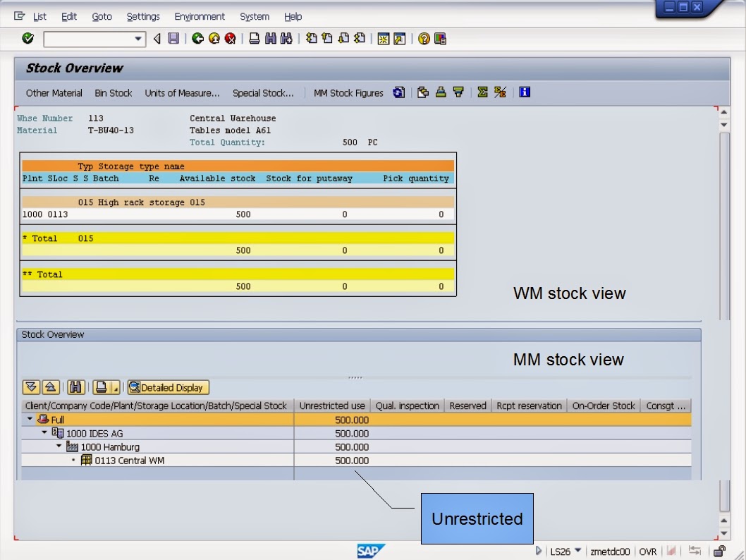This screenshot has width=746, height=560.
Task: Toggle OVR insert mode in the status bar
Action: 648,552
